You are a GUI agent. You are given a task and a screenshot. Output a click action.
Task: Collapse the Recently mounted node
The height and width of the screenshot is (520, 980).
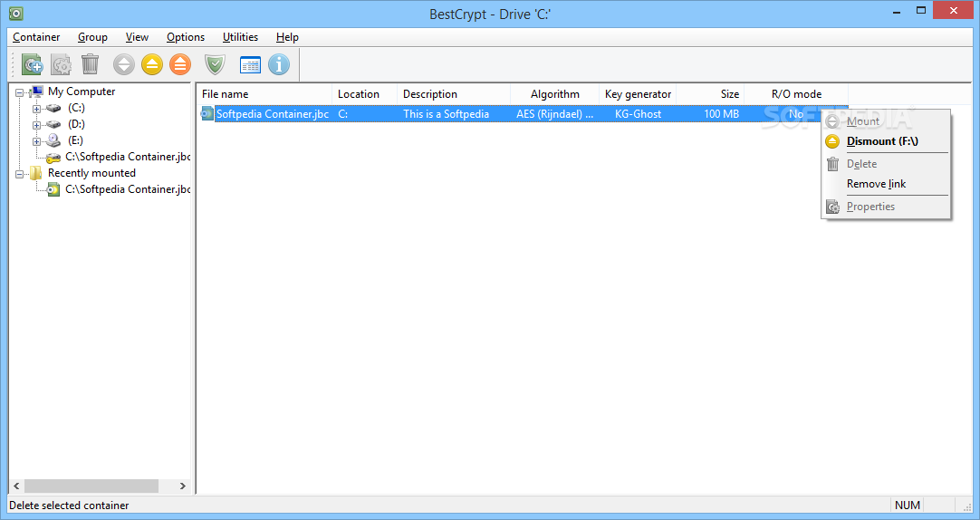[x=19, y=174]
